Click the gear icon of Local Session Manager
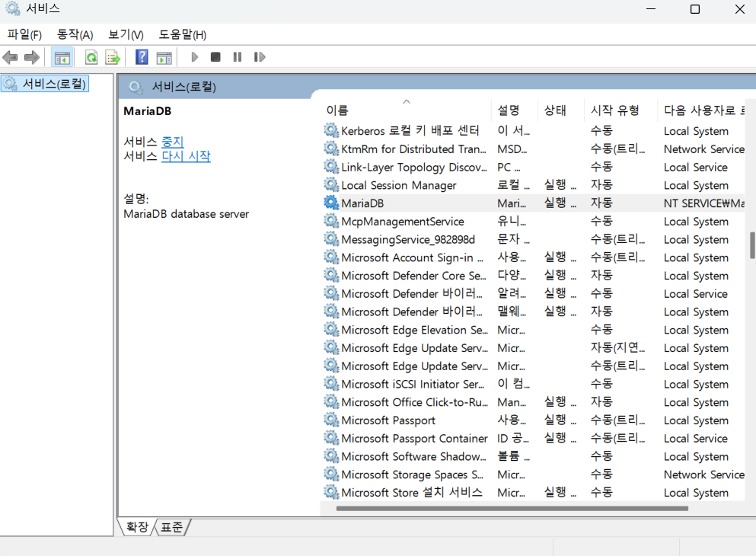The image size is (756, 556). click(331, 184)
